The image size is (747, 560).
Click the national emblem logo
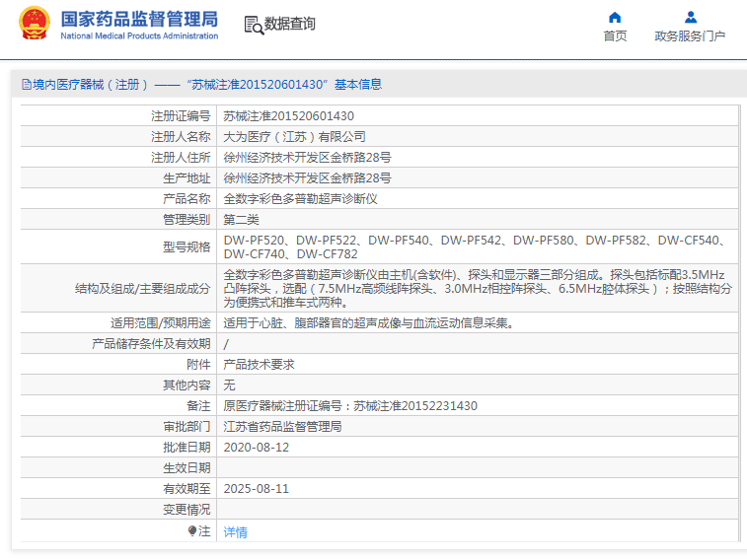(x=34, y=23)
